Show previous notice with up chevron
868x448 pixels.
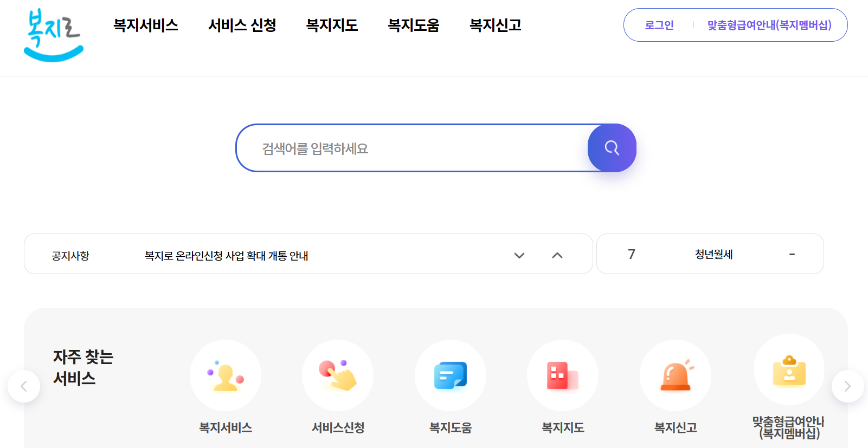tap(557, 255)
